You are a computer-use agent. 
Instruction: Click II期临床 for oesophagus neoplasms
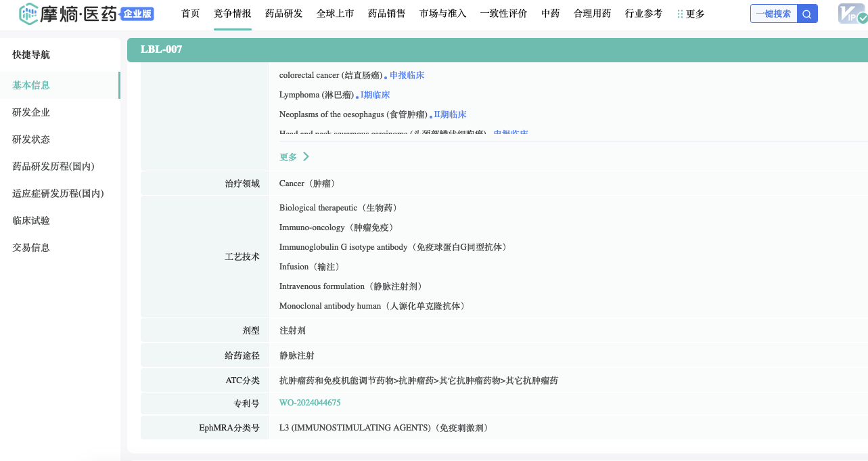(450, 114)
